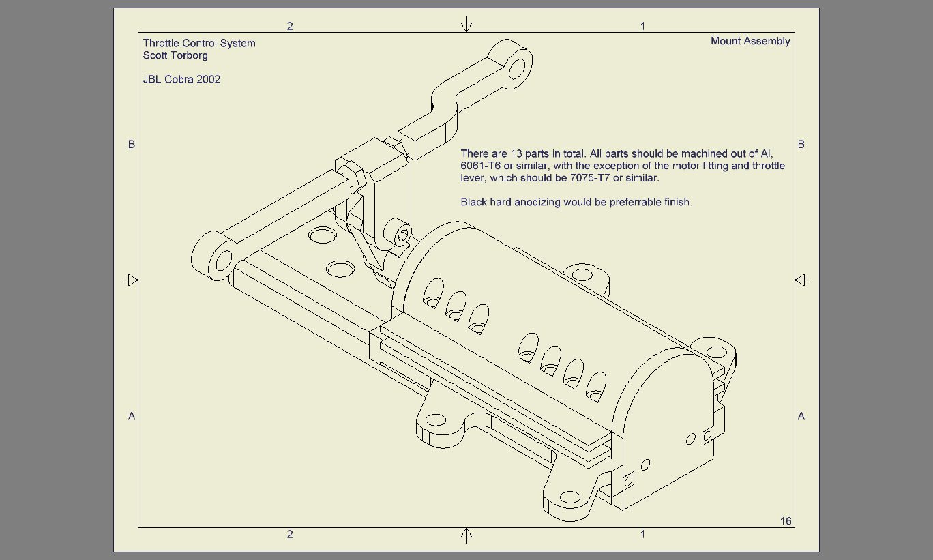The height and width of the screenshot is (560, 933).
Task: Click the 'Mount Assembly' sheet title
Action: pos(750,41)
